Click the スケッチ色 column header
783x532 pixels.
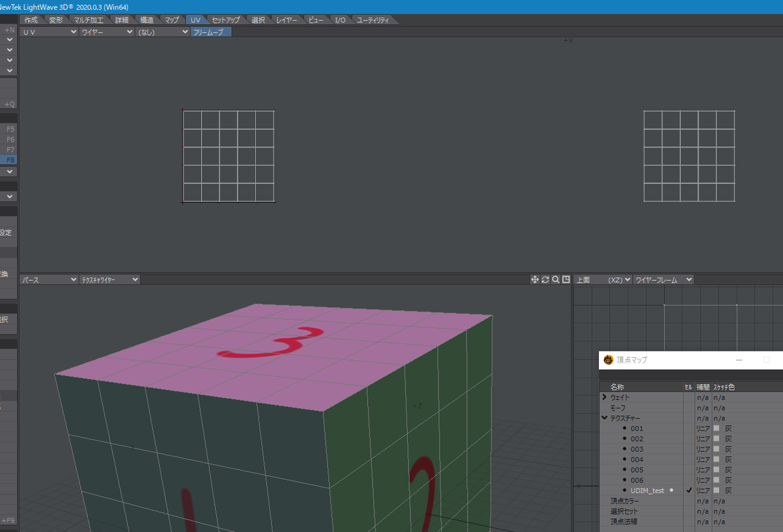tap(724, 387)
